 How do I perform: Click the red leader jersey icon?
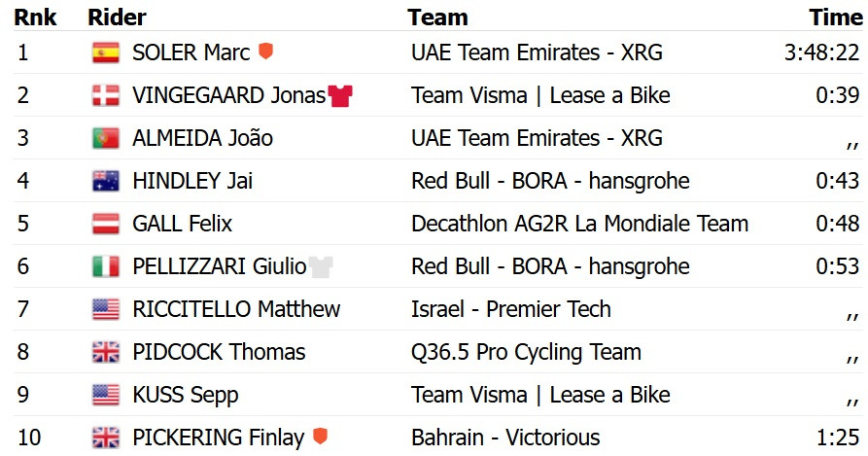pos(340,96)
